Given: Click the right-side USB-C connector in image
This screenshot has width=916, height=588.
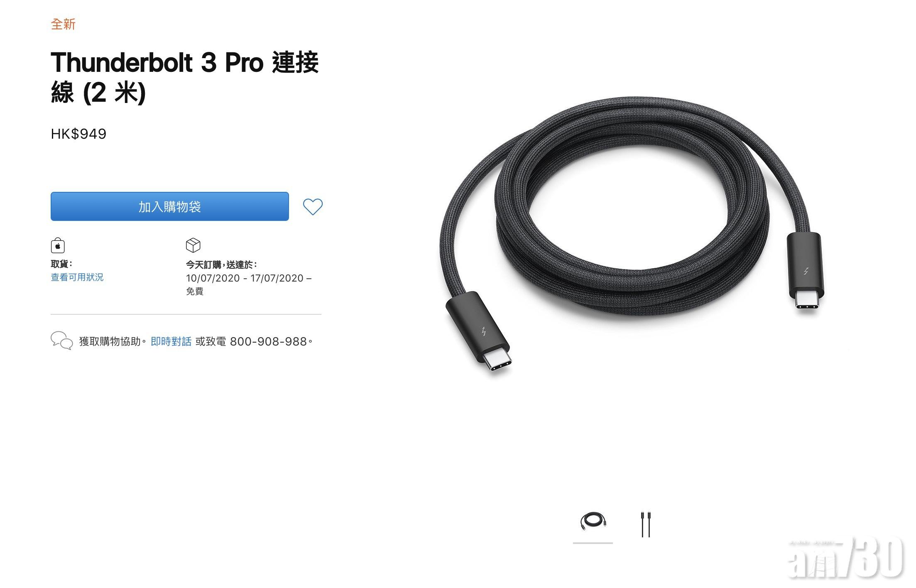Looking at the screenshot, I should click(x=806, y=271).
